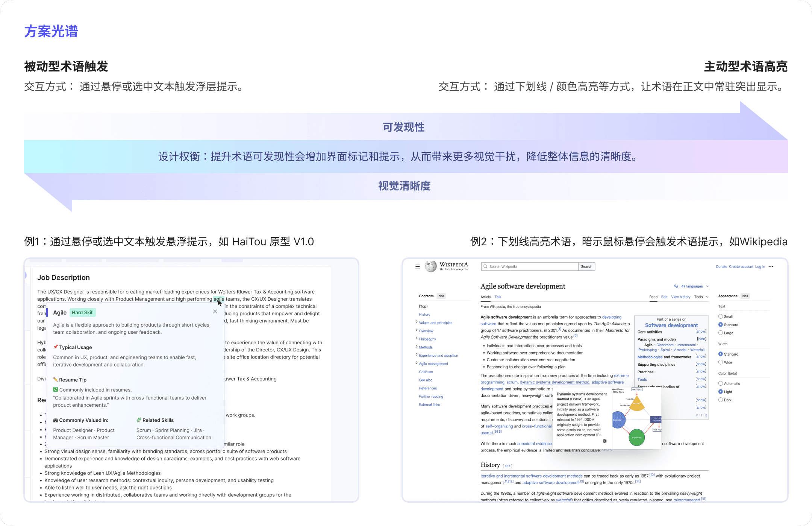Open the gear settings in link preview

pyautogui.click(x=605, y=441)
